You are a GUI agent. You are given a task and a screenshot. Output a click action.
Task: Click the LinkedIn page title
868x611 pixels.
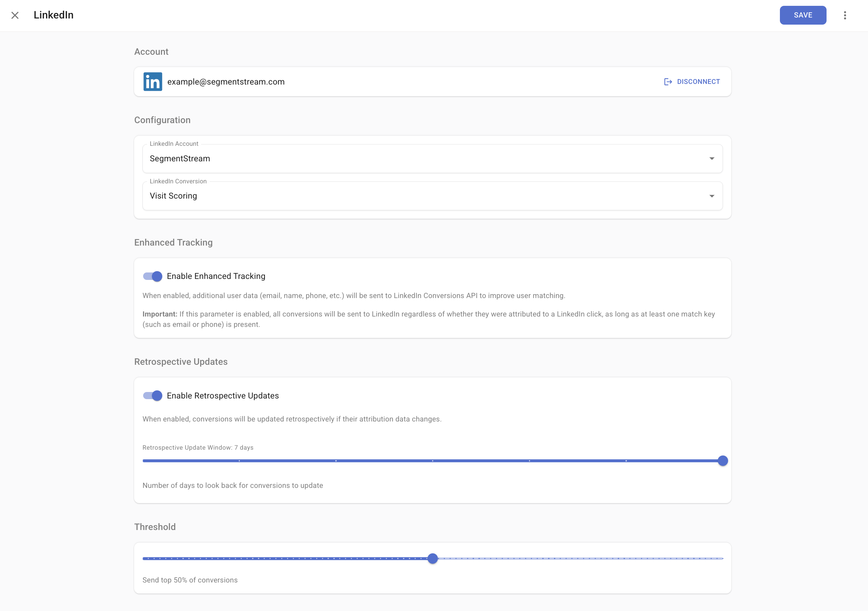coord(53,15)
